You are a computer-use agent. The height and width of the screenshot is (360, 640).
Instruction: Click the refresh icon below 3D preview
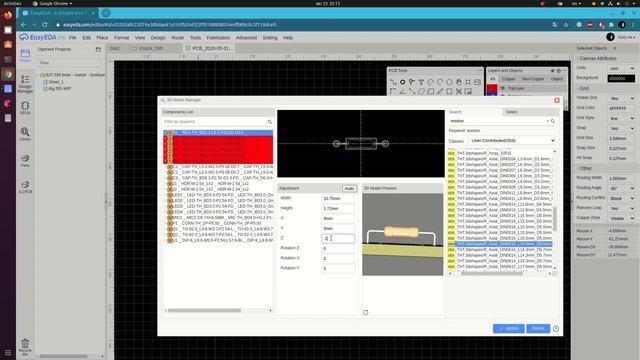point(365,312)
